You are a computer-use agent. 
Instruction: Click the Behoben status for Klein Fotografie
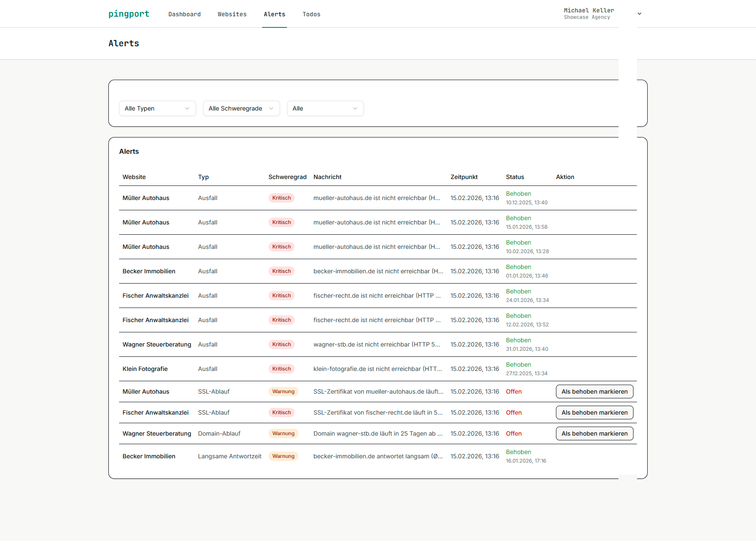(518, 365)
